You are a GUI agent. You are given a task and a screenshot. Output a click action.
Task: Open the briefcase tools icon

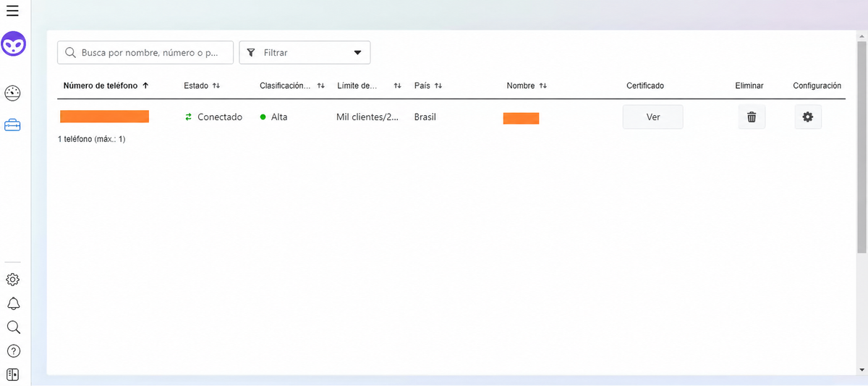pyautogui.click(x=13, y=125)
